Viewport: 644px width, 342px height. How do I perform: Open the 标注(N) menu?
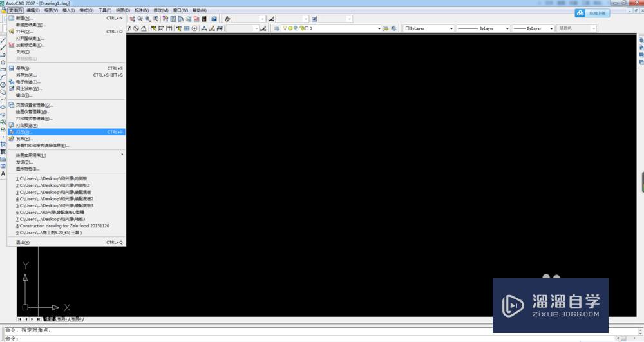[x=142, y=10]
